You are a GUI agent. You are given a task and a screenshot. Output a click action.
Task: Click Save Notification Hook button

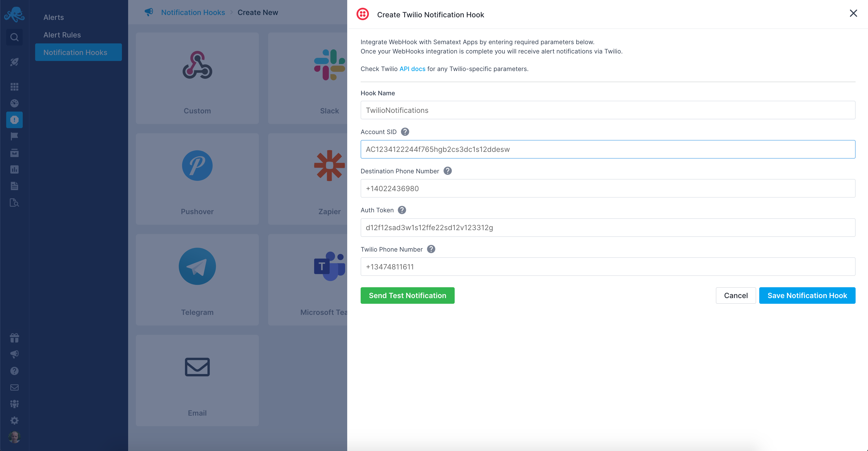tap(807, 296)
